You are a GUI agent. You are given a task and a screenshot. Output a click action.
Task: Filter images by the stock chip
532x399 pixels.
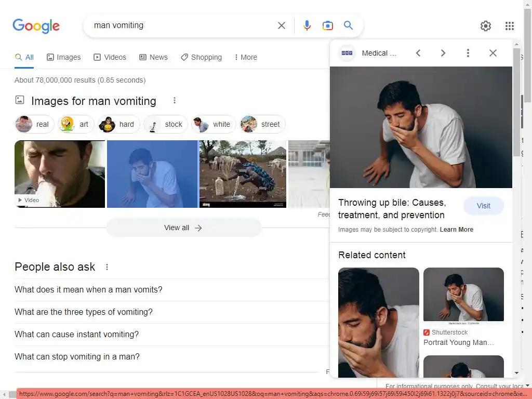(165, 124)
